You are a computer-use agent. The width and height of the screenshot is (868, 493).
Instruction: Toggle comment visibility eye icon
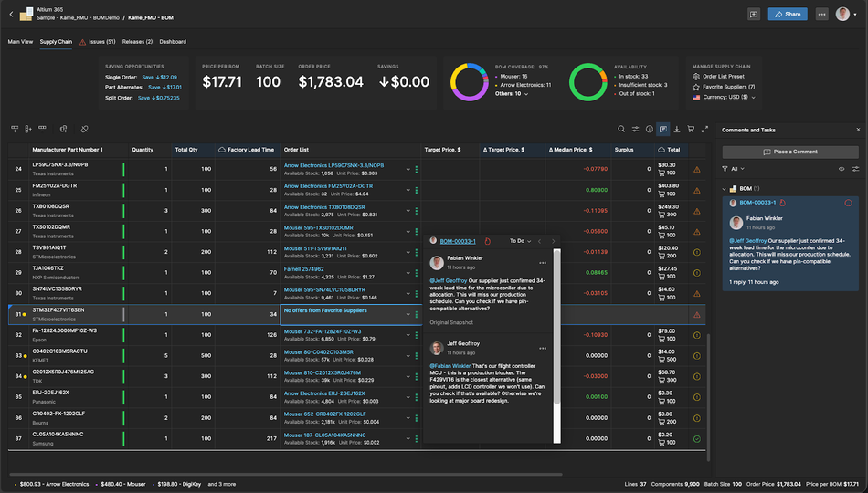point(842,169)
